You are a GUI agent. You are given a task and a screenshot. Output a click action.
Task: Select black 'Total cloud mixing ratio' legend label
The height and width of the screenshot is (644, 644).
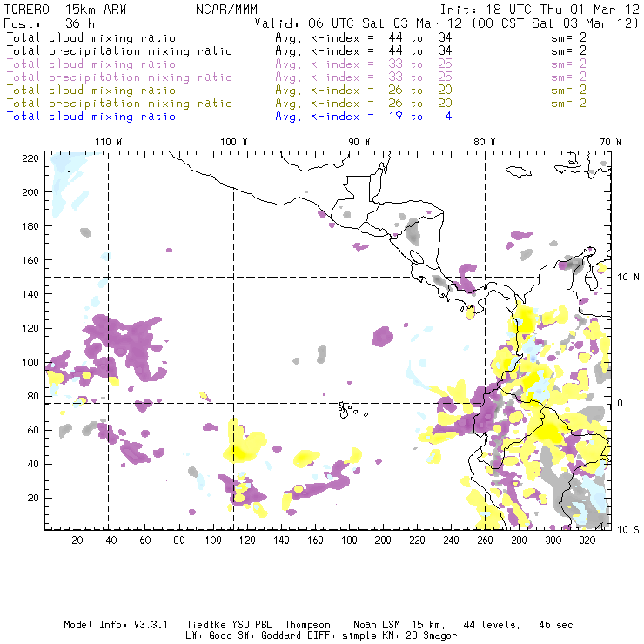click(x=91, y=38)
